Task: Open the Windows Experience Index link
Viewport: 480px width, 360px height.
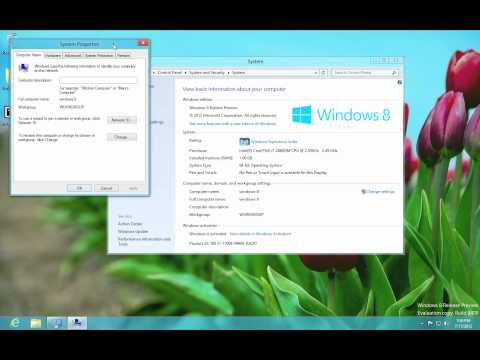Action: 274,142
